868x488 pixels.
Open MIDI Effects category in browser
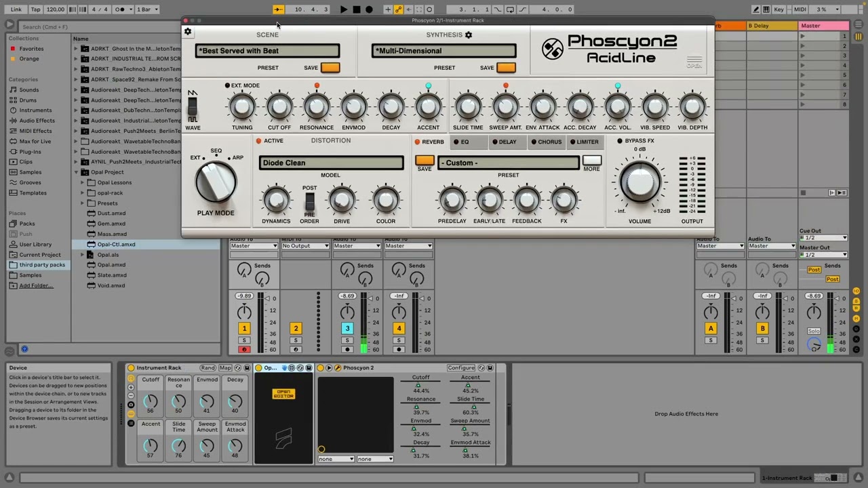click(x=35, y=131)
